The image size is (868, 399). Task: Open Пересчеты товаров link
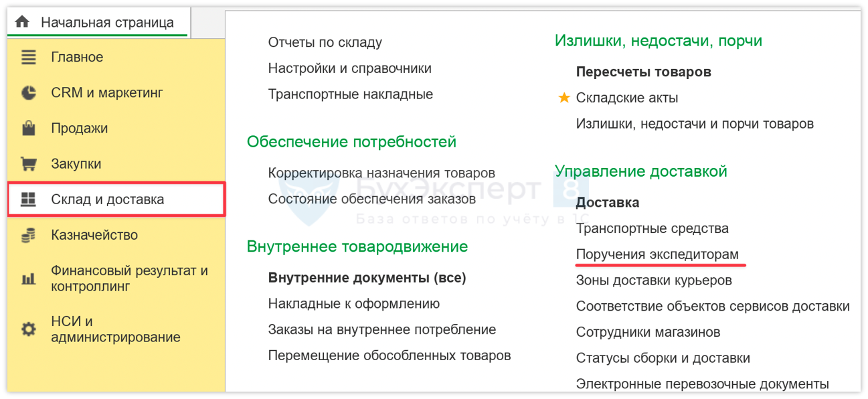pyautogui.click(x=643, y=72)
